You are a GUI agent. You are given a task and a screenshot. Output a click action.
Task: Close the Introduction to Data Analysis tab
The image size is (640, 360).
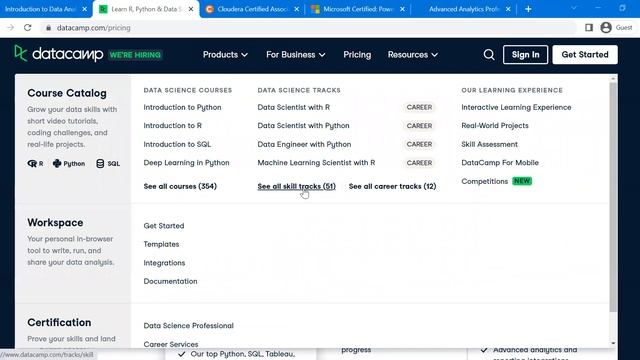tap(84, 9)
